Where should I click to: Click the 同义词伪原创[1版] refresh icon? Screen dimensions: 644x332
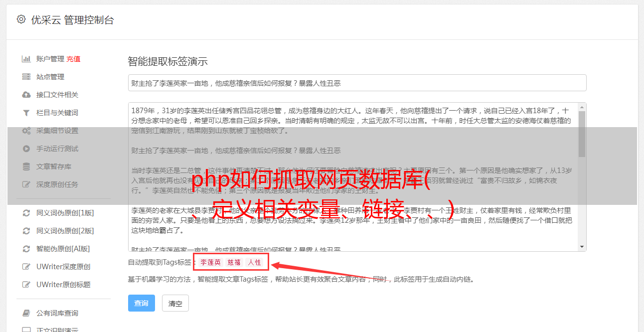[26, 213]
